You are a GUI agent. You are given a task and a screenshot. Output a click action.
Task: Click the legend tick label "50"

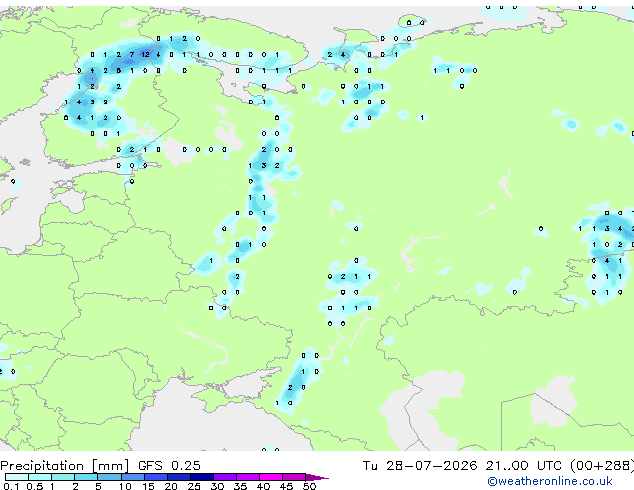click(309, 486)
